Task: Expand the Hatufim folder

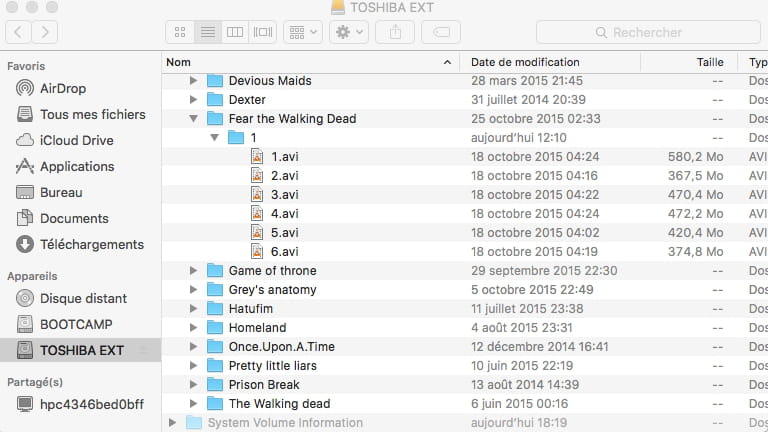Action: pos(193,309)
